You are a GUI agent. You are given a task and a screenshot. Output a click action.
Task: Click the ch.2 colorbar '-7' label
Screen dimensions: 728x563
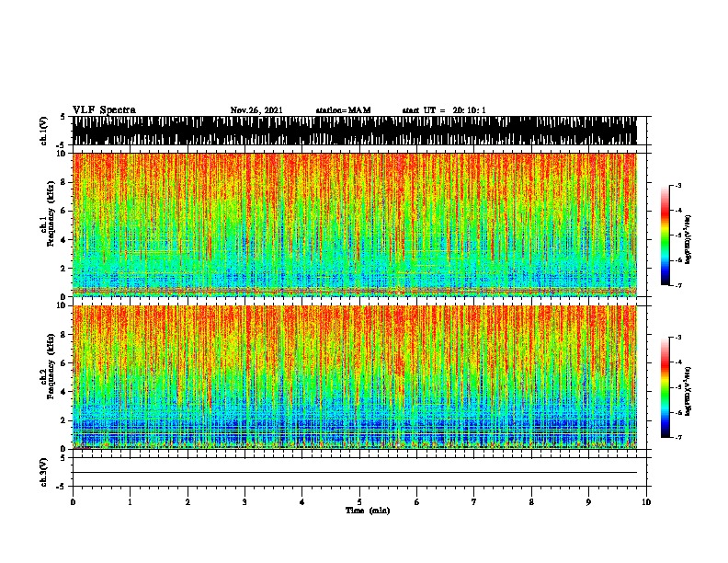[x=678, y=438]
